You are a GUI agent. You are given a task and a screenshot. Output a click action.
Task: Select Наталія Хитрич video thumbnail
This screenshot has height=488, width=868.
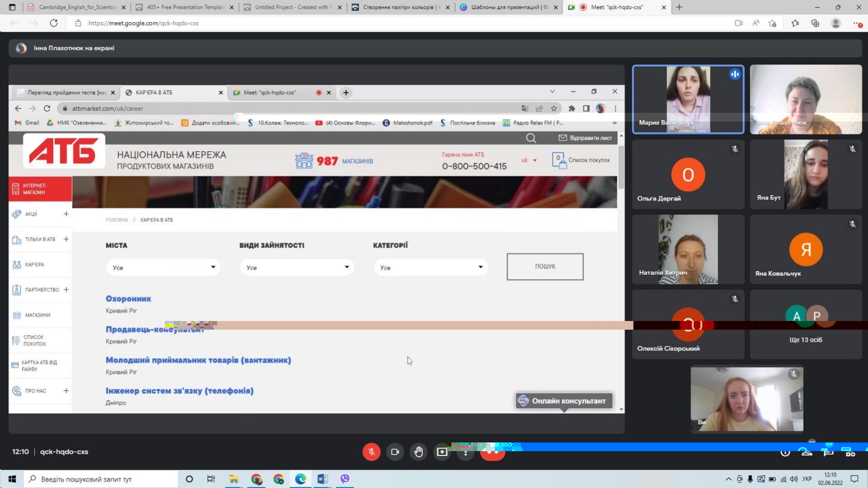pos(688,249)
